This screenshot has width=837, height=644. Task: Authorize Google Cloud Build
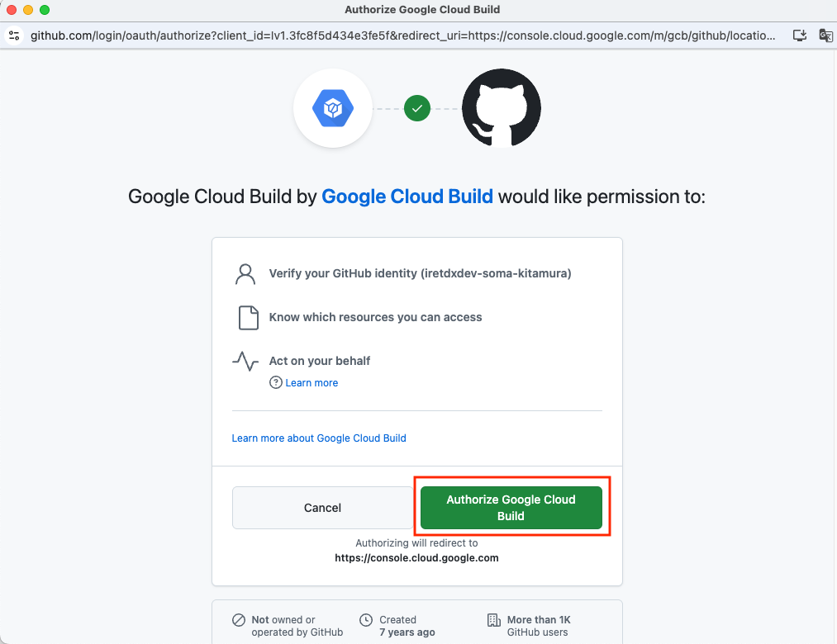coord(511,508)
